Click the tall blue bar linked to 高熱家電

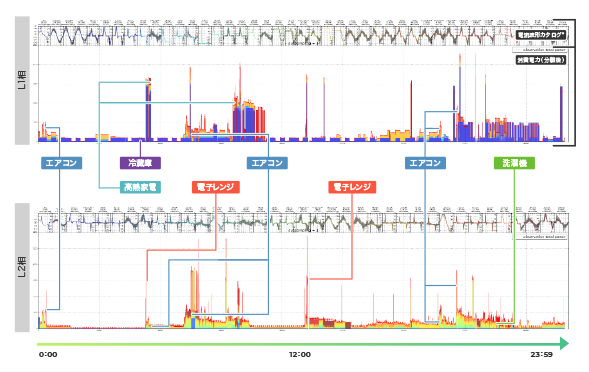tap(148, 111)
